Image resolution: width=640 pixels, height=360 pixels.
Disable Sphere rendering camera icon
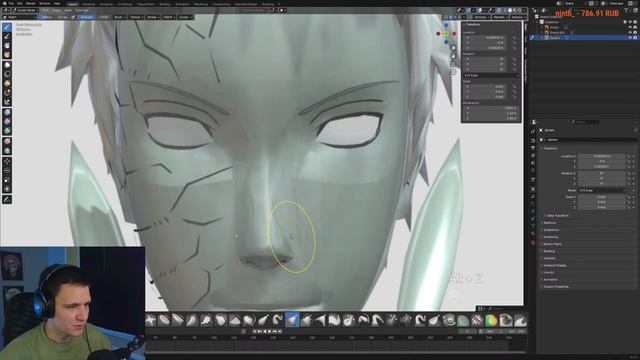click(x=635, y=38)
